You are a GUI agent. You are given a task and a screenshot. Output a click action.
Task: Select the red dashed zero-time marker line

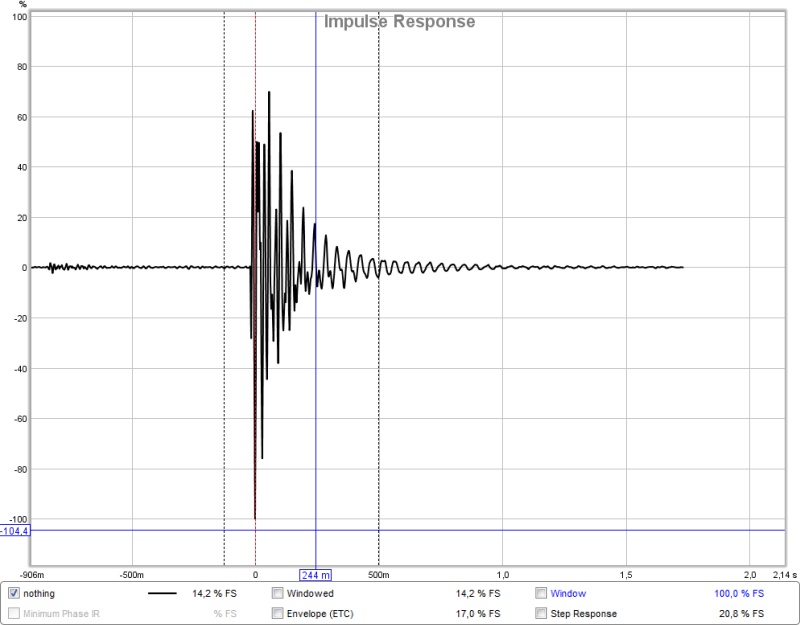pyautogui.click(x=256, y=153)
